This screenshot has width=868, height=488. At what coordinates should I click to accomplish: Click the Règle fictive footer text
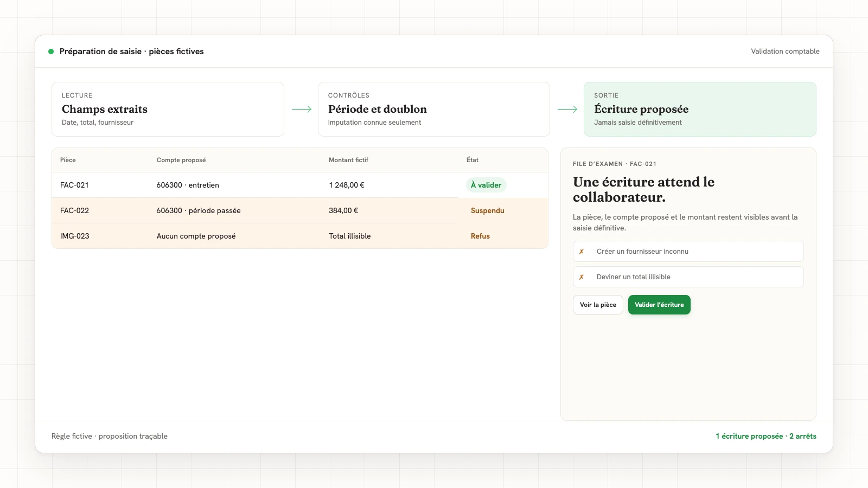pyautogui.click(x=110, y=436)
